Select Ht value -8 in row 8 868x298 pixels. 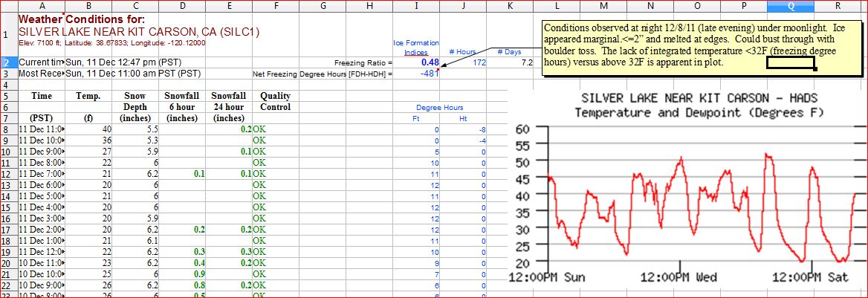(x=463, y=129)
